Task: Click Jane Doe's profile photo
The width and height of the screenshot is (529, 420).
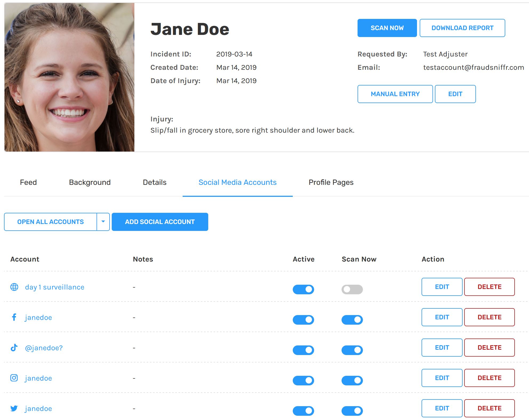Action: click(69, 77)
